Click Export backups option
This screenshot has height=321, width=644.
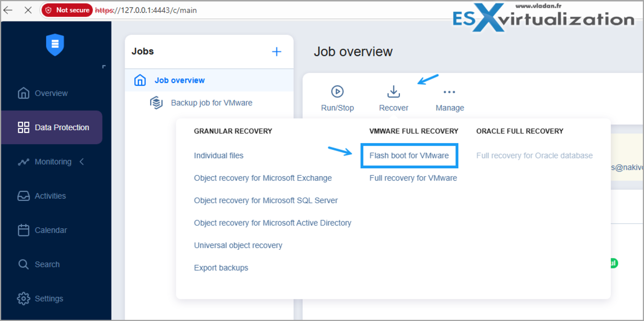[x=220, y=267]
